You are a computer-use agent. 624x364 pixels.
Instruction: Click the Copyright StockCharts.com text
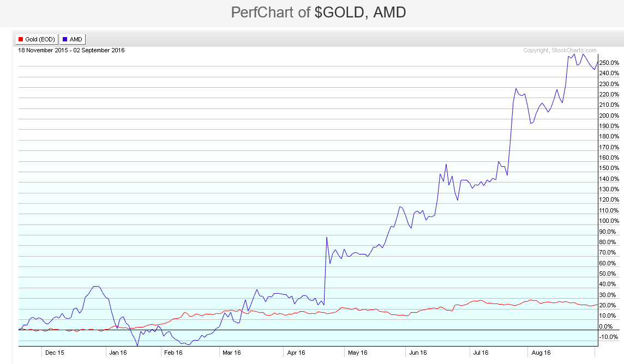(x=560, y=51)
